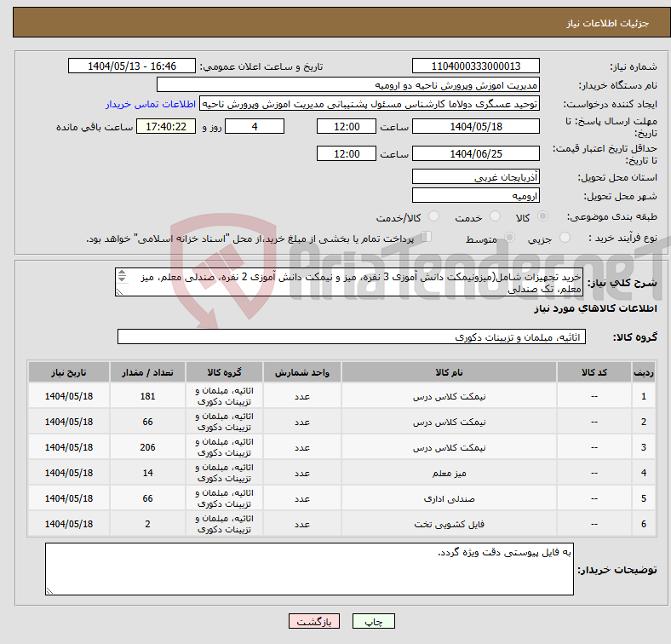
Task: Click the تاریخ نیاز column header
Action: coord(69,372)
